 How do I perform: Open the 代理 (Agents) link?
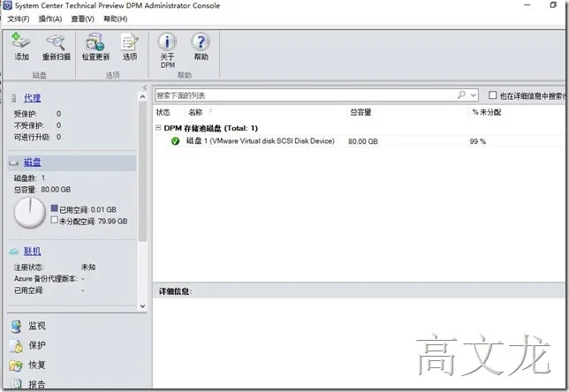pos(33,98)
